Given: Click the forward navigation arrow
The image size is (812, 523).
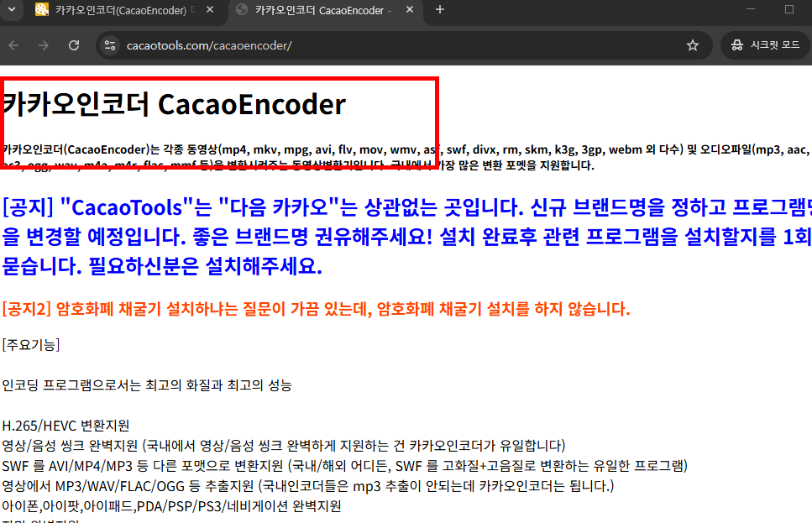Looking at the screenshot, I should pos(43,45).
